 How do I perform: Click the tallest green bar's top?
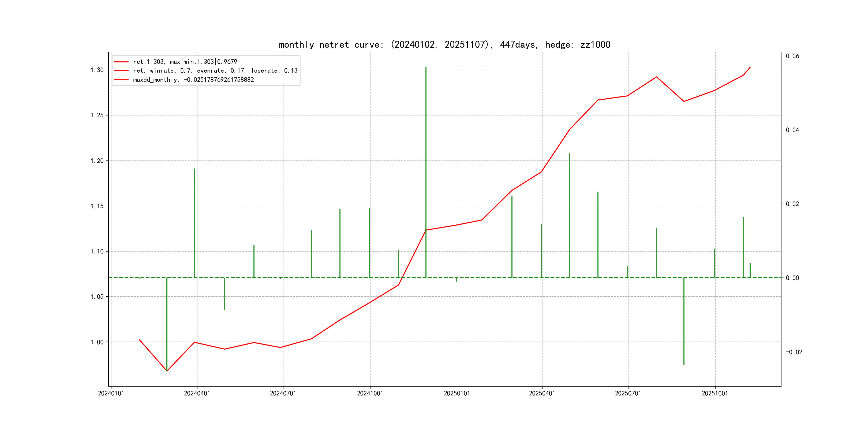[426, 68]
